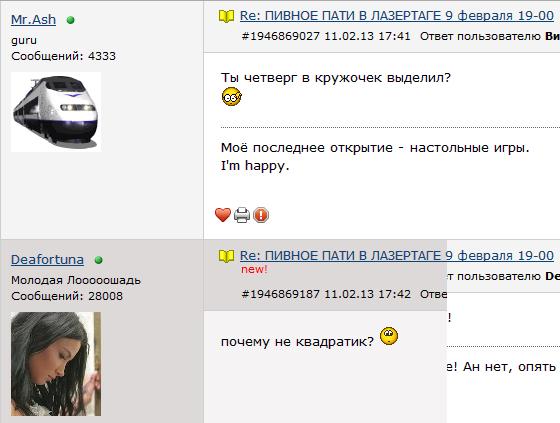Click post number #1946869027

280,36
